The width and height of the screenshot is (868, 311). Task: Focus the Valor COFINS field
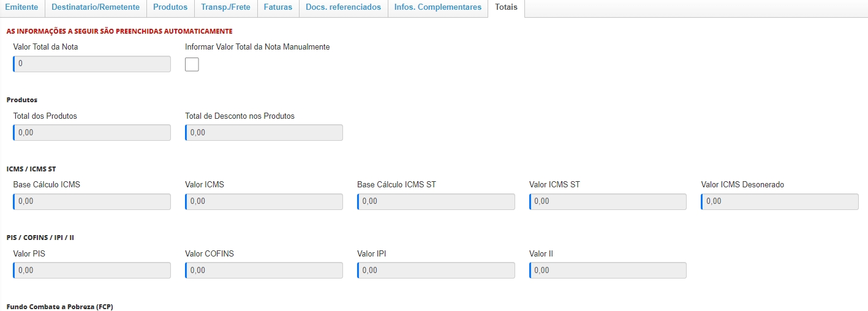pos(264,270)
